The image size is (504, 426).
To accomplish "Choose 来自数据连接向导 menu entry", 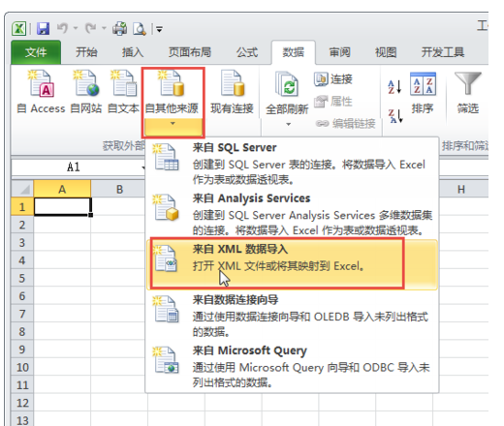I will (x=293, y=316).
